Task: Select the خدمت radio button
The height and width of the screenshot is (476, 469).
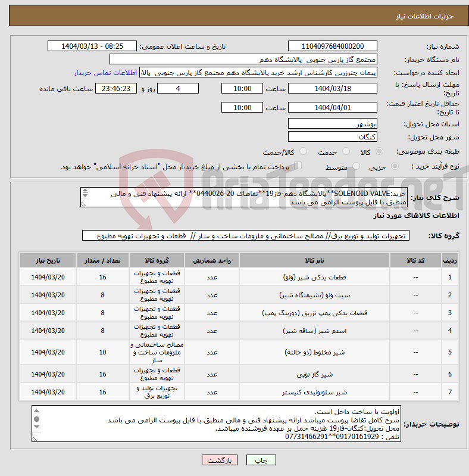Action: 346,151
